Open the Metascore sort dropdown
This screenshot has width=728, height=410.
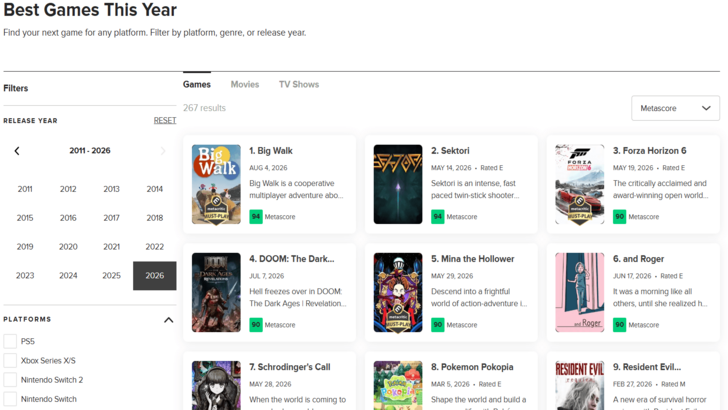click(x=675, y=108)
